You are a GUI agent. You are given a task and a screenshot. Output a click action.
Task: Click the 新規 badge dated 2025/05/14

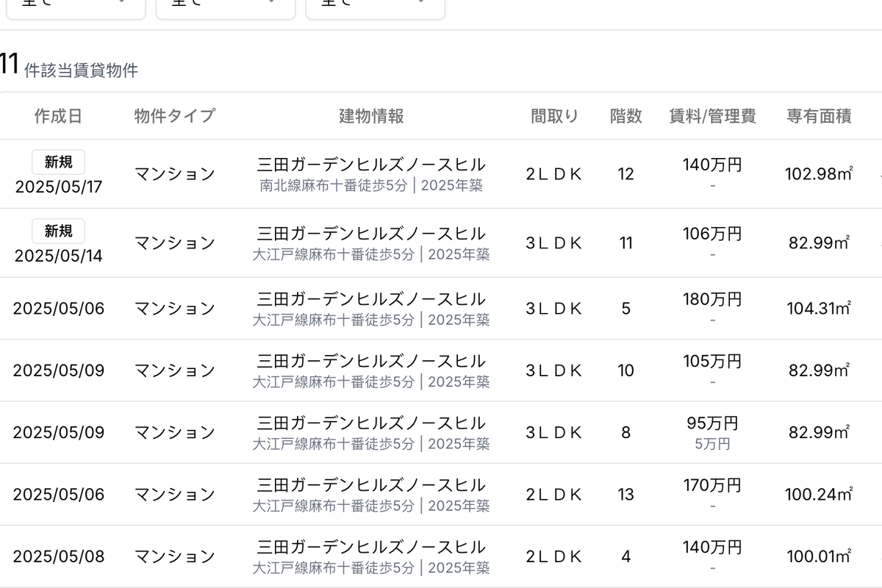(x=57, y=232)
